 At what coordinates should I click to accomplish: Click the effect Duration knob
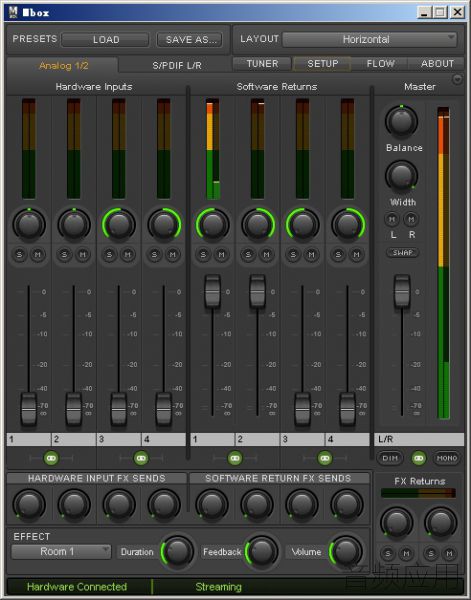click(x=178, y=551)
